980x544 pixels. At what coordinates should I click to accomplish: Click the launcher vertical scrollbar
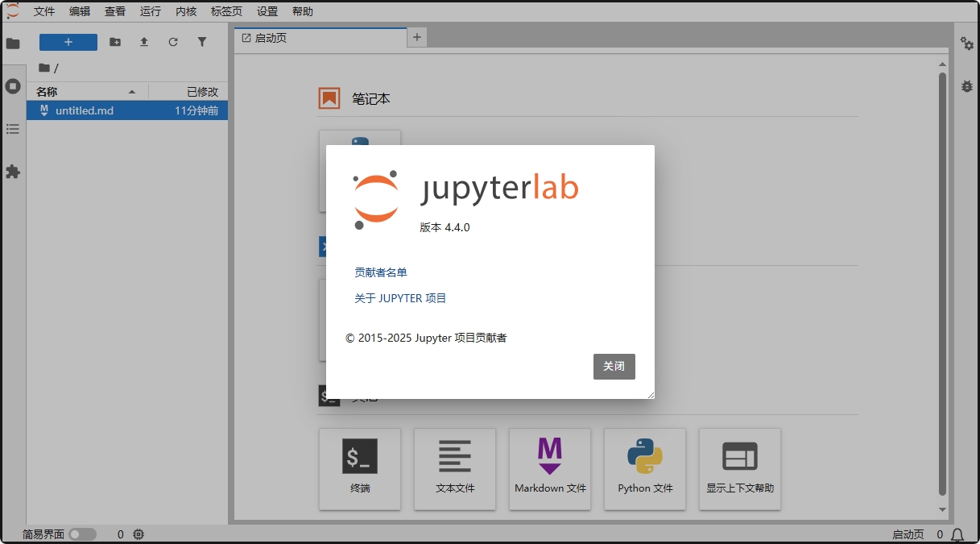[x=942, y=282]
